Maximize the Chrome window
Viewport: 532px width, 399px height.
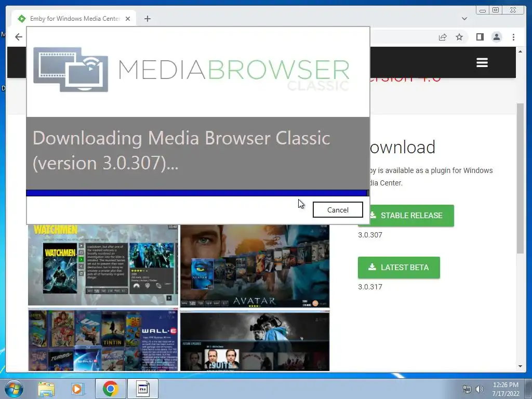tap(496, 10)
